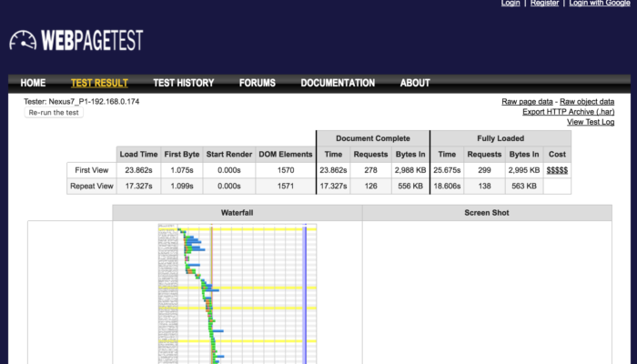The image size is (637, 364).
Task: Click the Fully Loaded column header
Action: 500,138
